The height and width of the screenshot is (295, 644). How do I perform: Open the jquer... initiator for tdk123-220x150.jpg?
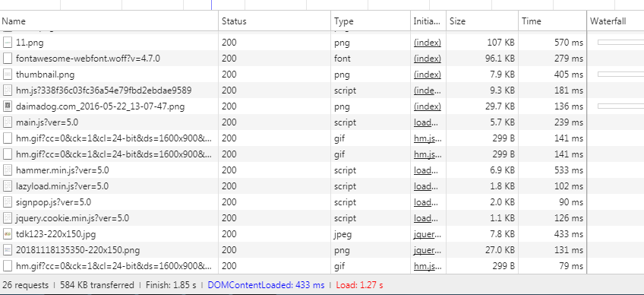pyautogui.click(x=428, y=234)
